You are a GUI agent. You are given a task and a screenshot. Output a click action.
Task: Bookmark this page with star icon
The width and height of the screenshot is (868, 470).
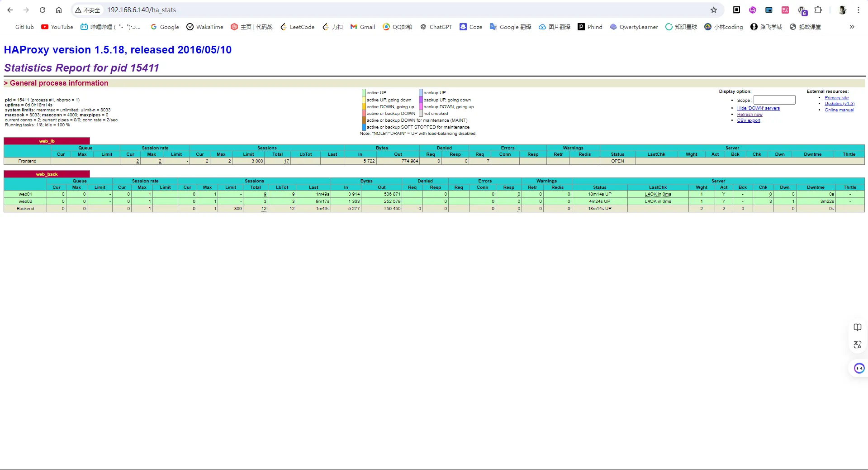click(714, 10)
